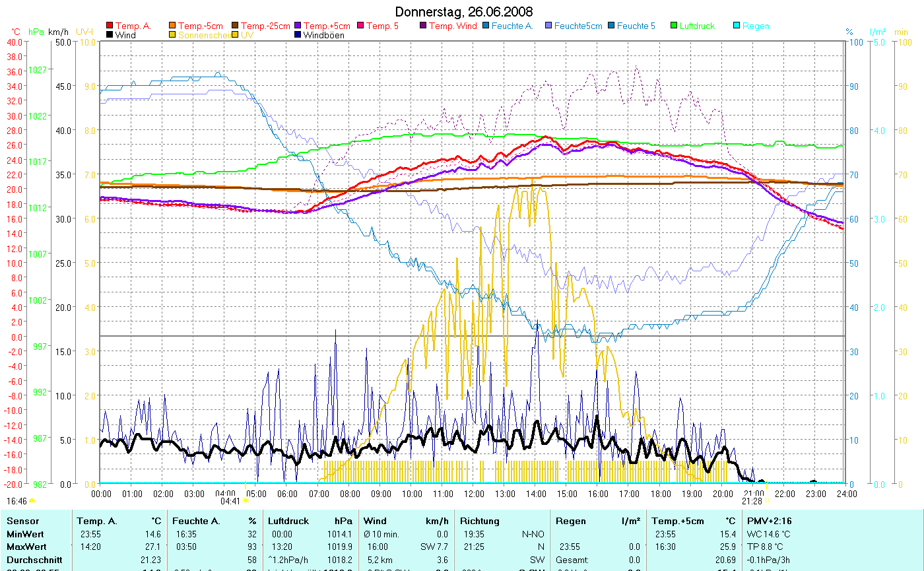Click the Durchschnitt row label

click(x=30, y=559)
